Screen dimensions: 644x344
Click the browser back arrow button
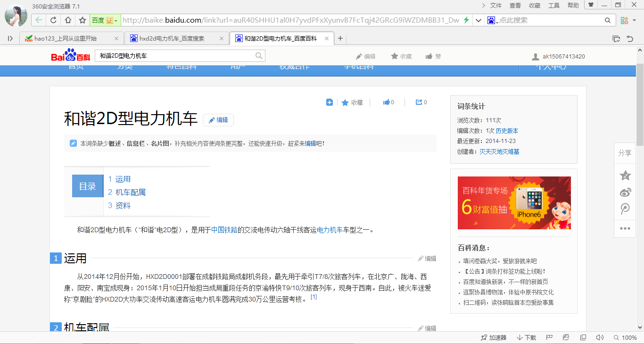coord(39,20)
